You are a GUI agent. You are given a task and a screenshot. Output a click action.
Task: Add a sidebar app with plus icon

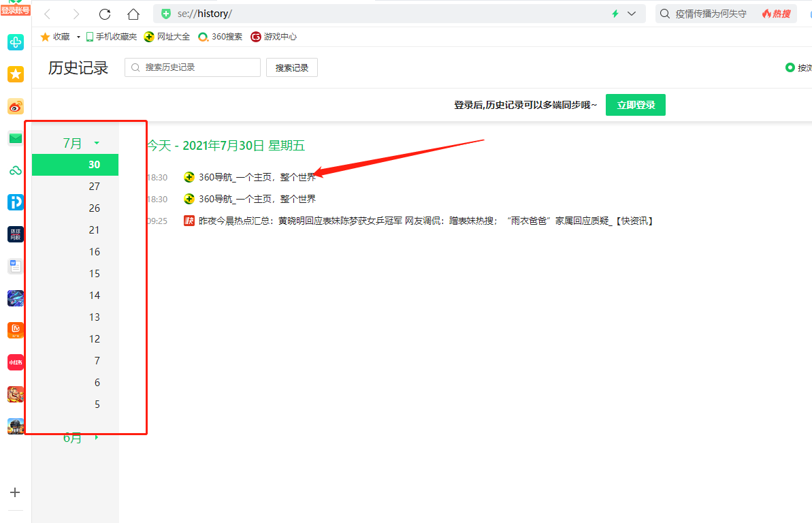point(16,492)
